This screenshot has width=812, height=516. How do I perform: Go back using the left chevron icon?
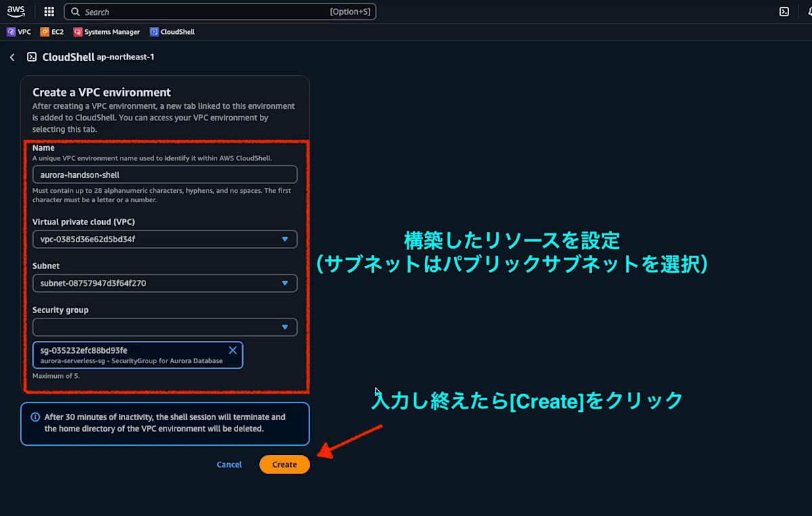tap(12, 57)
